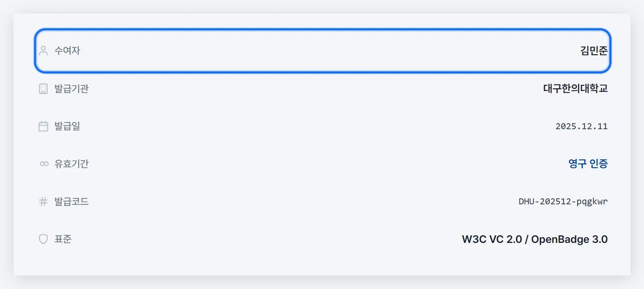This screenshot has height=289, width=644.
Task: Click the infinity icon beside 유효기간
Action: (x=44, y=164)
